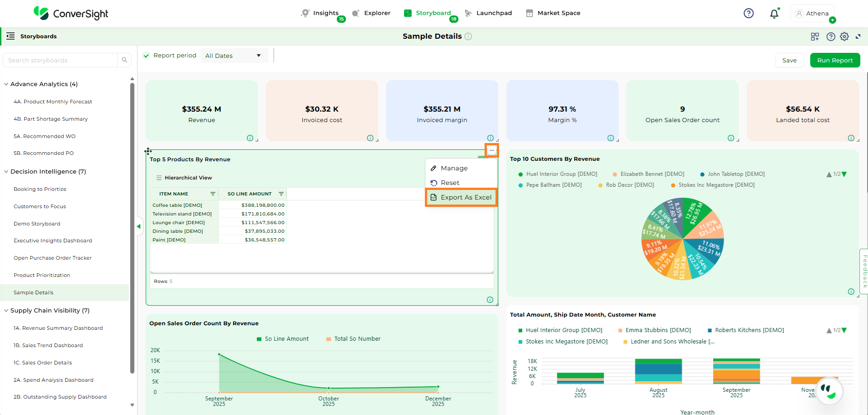Click the Save button

pos(789,60)
